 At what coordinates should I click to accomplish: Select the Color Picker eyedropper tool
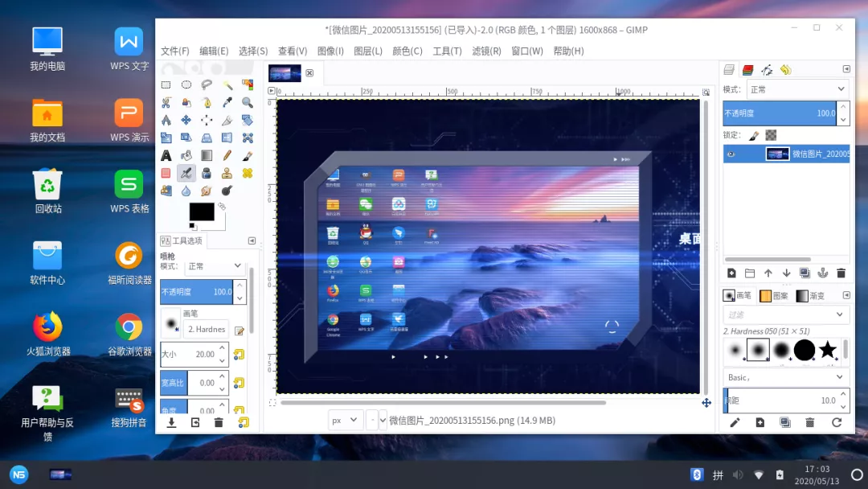coord(227,102)
